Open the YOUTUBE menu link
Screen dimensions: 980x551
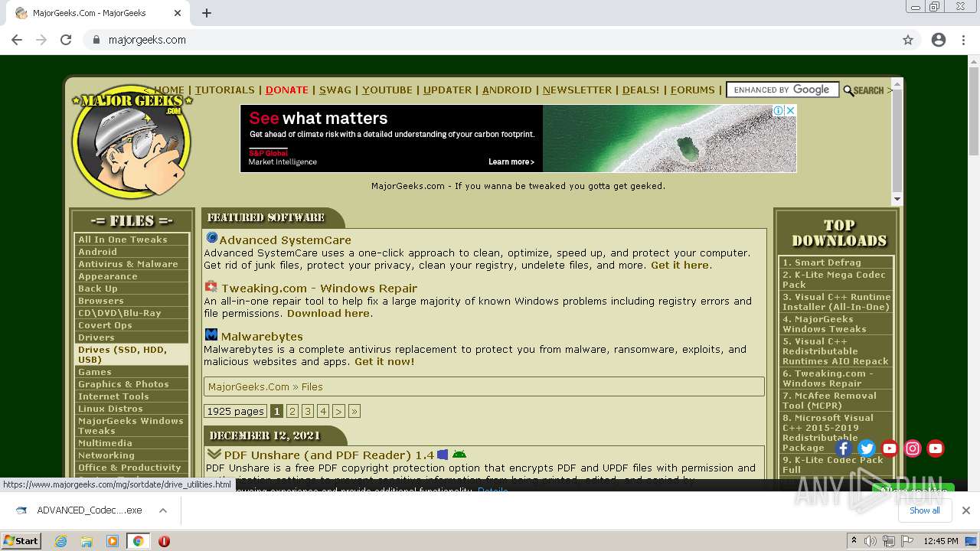387,90
